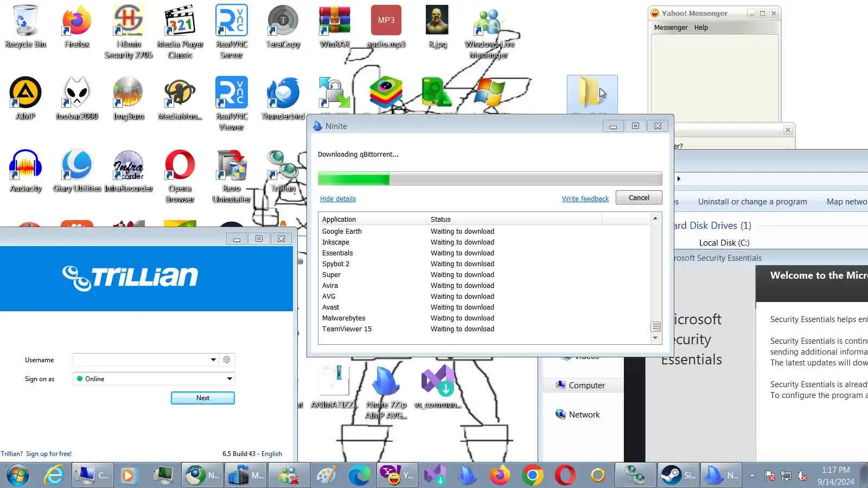This screenshot has height=488, width=868.
Task: Select Local Disk (C:) in Explorer
Action: click(x=724, y=243)
